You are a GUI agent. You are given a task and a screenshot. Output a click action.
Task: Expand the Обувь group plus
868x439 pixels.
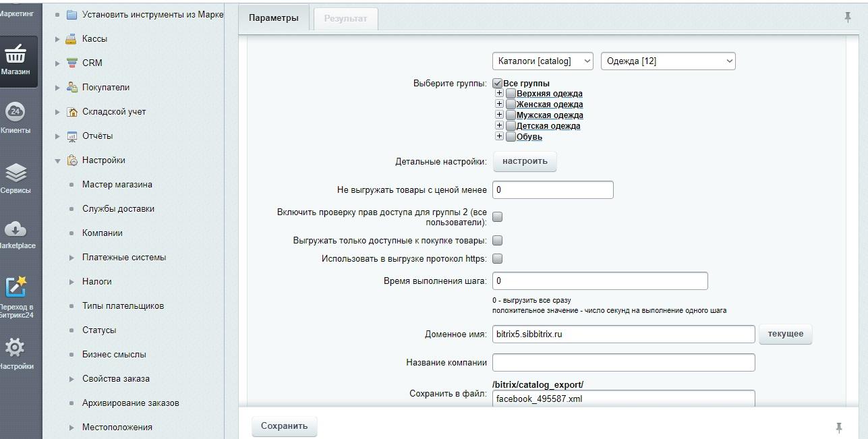click(499, 136)
